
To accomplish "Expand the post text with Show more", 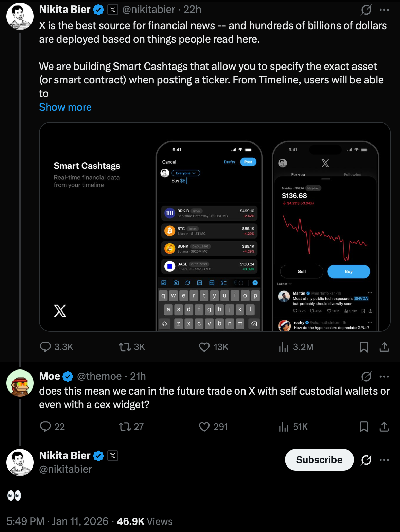I will pyautogui.click(x=65, y=107).
